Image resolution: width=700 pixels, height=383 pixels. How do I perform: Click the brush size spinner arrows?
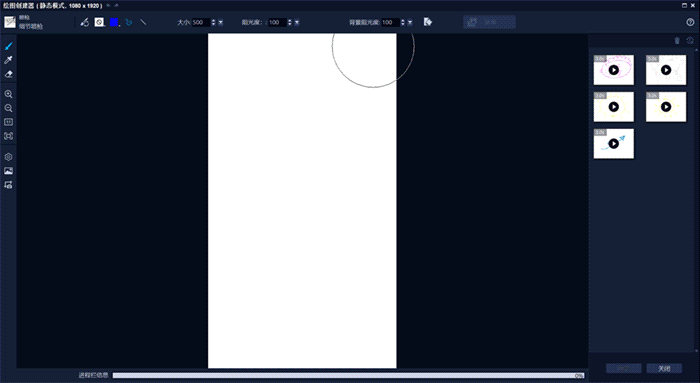coord(213,22)
